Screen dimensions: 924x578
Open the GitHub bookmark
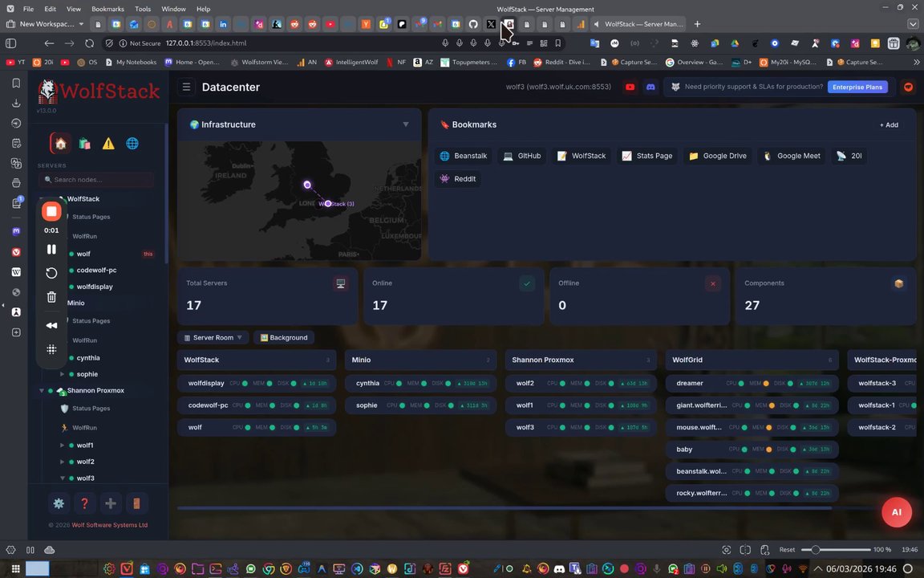point(521,156)
